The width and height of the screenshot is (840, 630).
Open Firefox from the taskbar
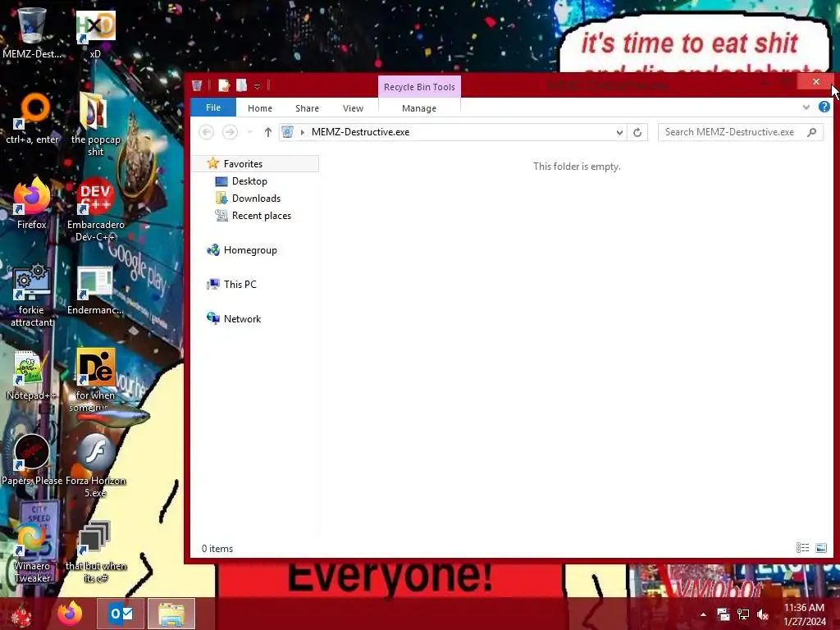(x=70, y=614)
